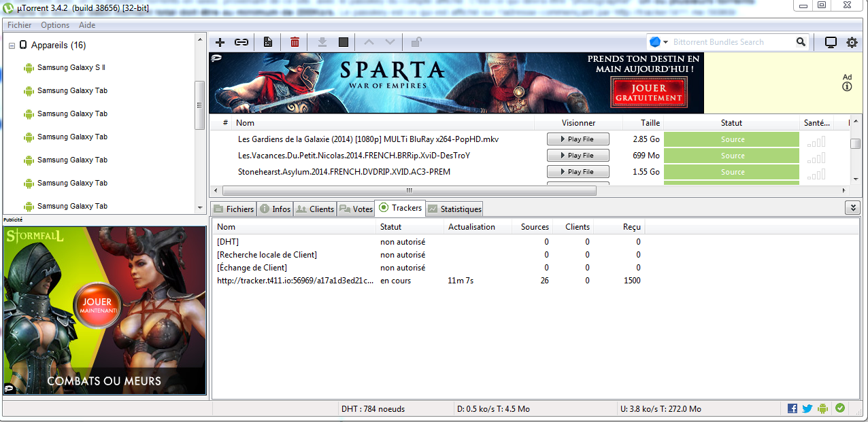The image size is (868, 422).
Task: Switch to the Fichiers tab
Action: point(233,209)
